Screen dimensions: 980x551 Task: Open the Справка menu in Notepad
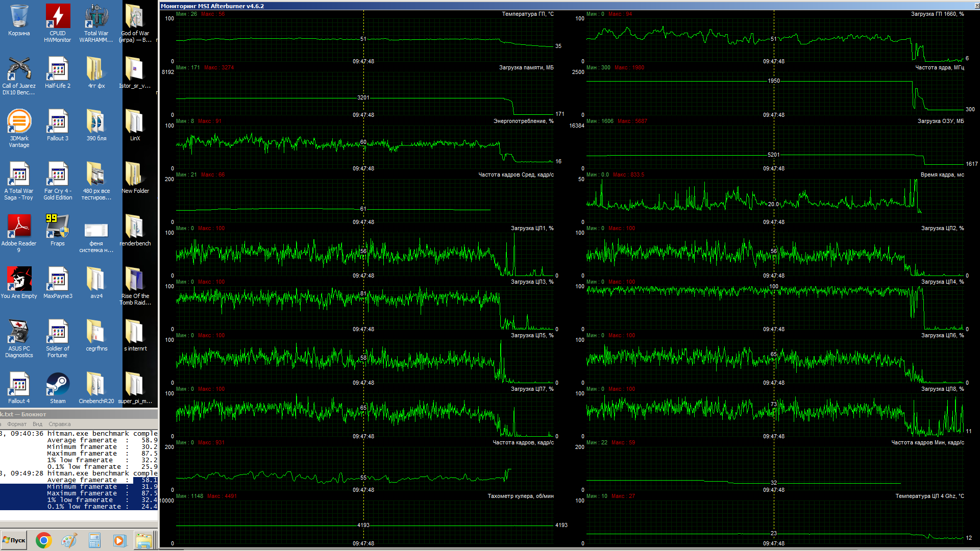60,424
